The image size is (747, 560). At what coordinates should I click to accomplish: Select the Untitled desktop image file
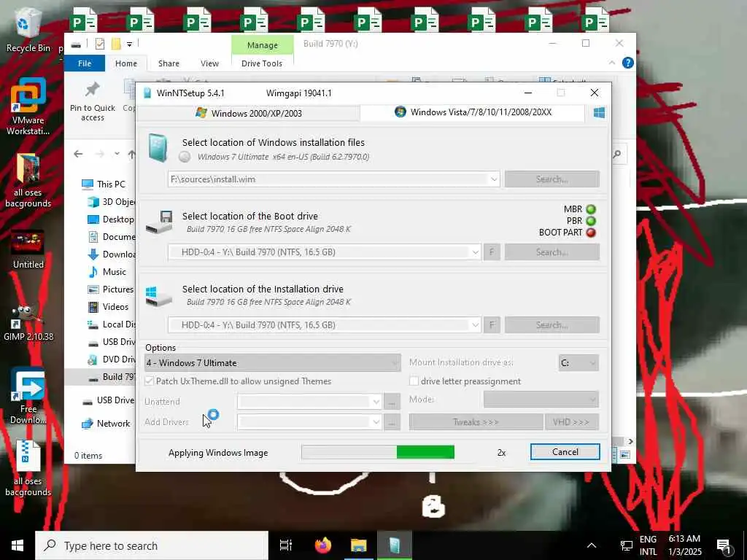pos(28,249)
